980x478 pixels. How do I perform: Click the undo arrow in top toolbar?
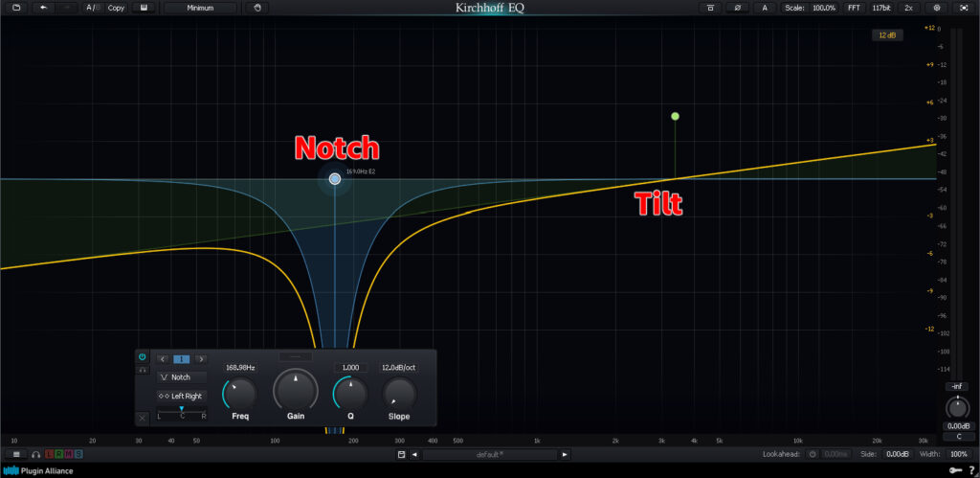pos(43,8)
